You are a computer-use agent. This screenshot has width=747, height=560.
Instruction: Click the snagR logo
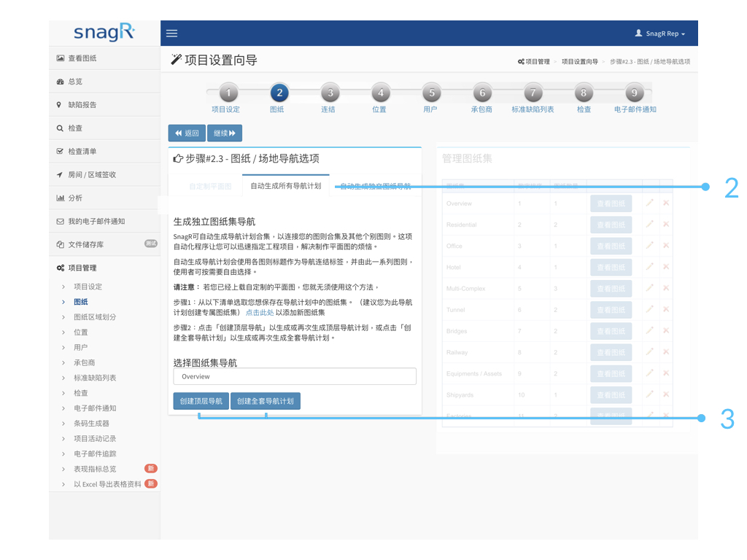pyautogui.click(x=104, y=32)
